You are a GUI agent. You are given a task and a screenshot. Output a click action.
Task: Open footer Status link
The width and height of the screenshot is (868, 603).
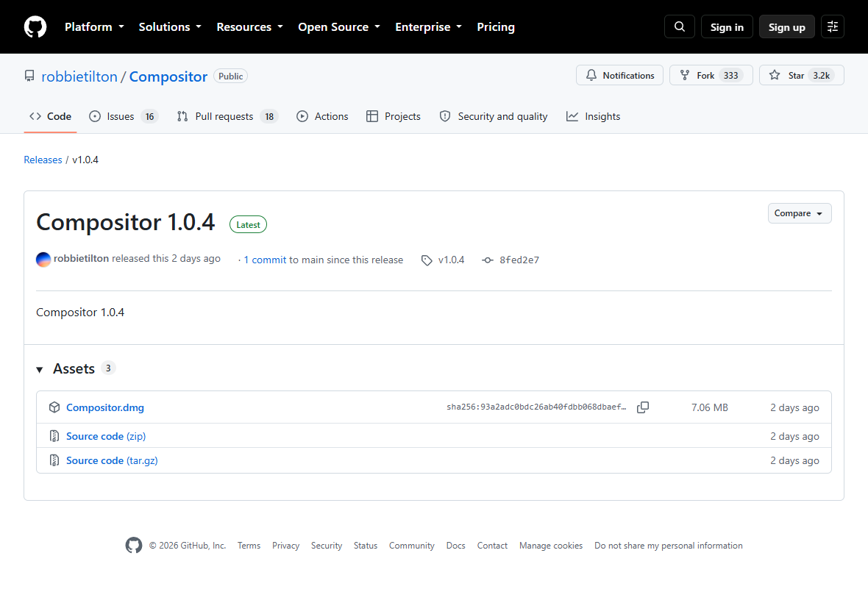click(x=366, y=546)
